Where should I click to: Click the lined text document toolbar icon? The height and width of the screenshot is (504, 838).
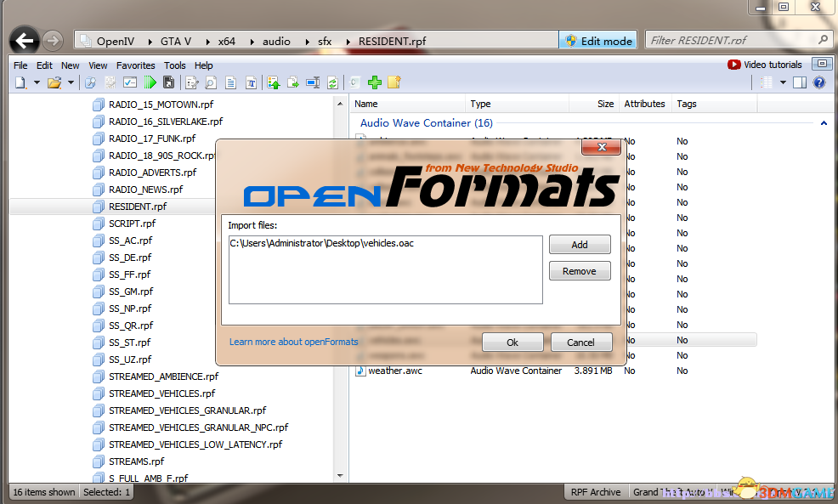(x=231, y=82)
